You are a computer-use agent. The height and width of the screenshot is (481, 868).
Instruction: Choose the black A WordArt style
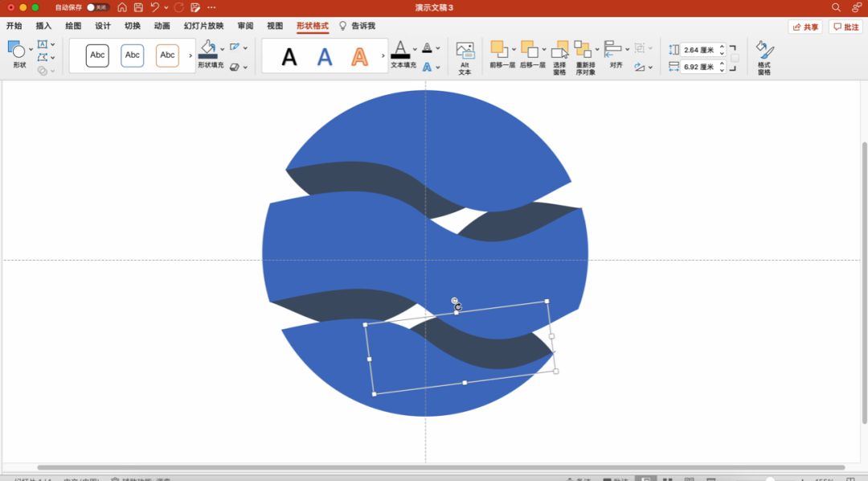289,56
